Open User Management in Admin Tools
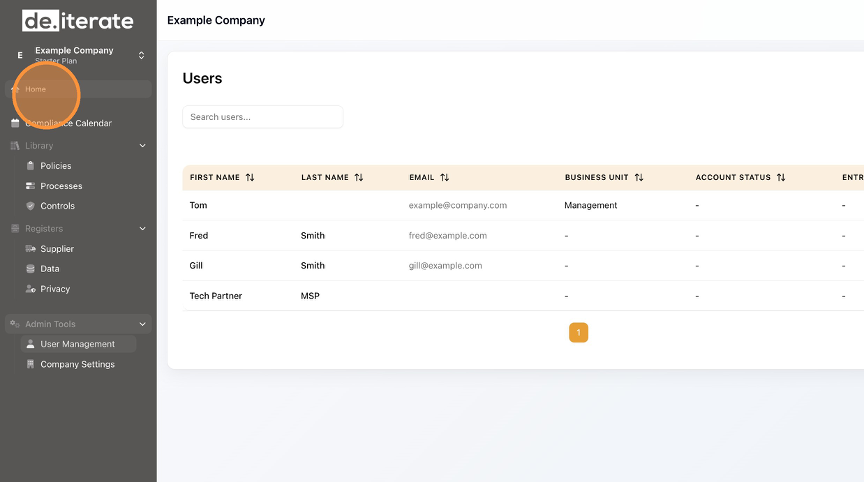The image size is (864, 482). [77, 344]
